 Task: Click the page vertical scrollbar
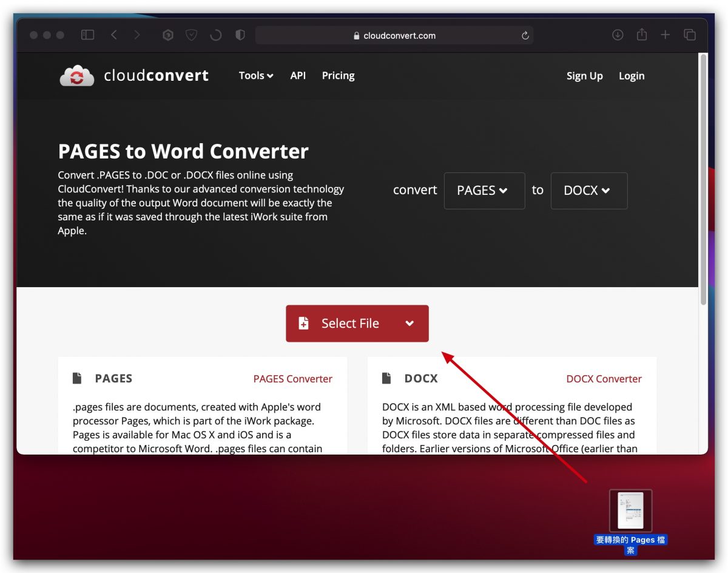coord(703,179)
